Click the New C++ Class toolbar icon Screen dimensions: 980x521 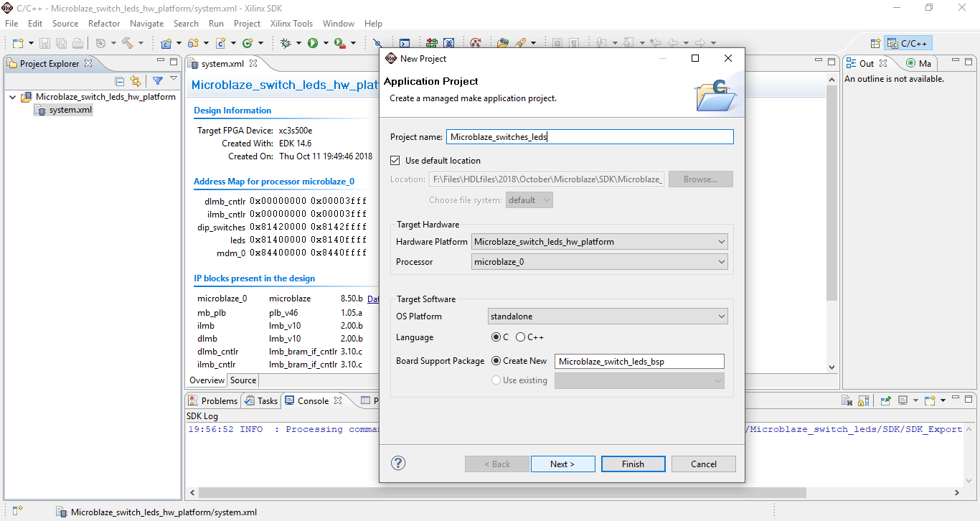pyautogui.click(x=248, y=43)
